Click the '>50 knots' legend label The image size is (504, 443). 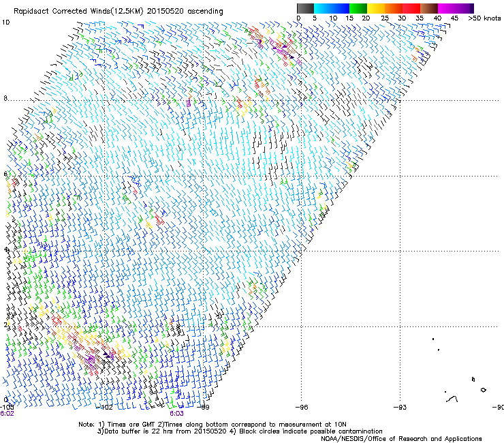click(484, 18)
